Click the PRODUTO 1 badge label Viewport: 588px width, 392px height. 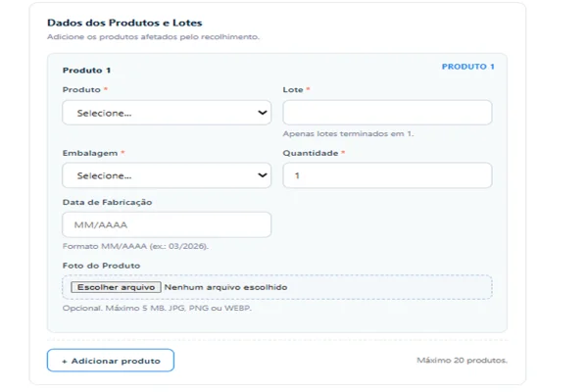(x=467, y=67)
